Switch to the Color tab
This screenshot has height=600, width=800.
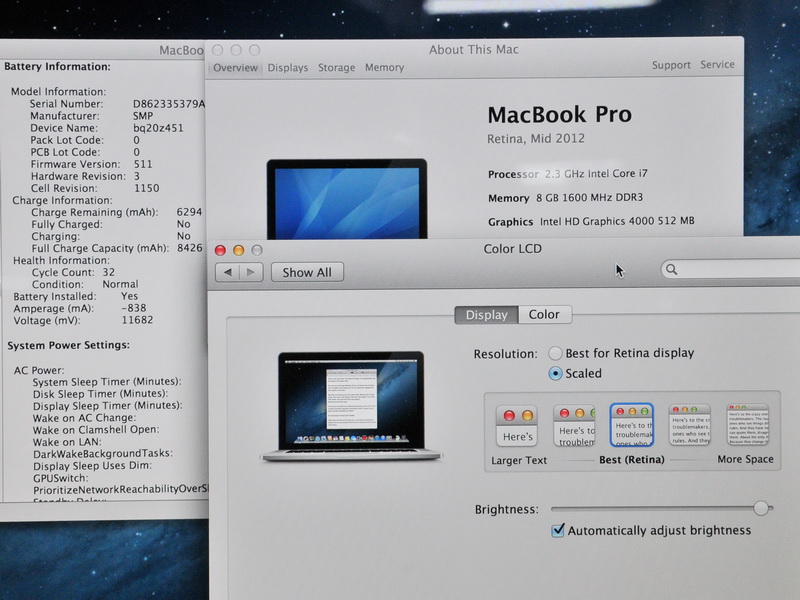tap(544, 314)
